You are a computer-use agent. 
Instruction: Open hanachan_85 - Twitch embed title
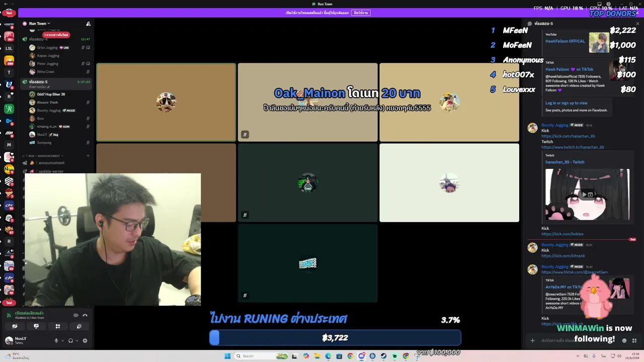tap(565, 162)
